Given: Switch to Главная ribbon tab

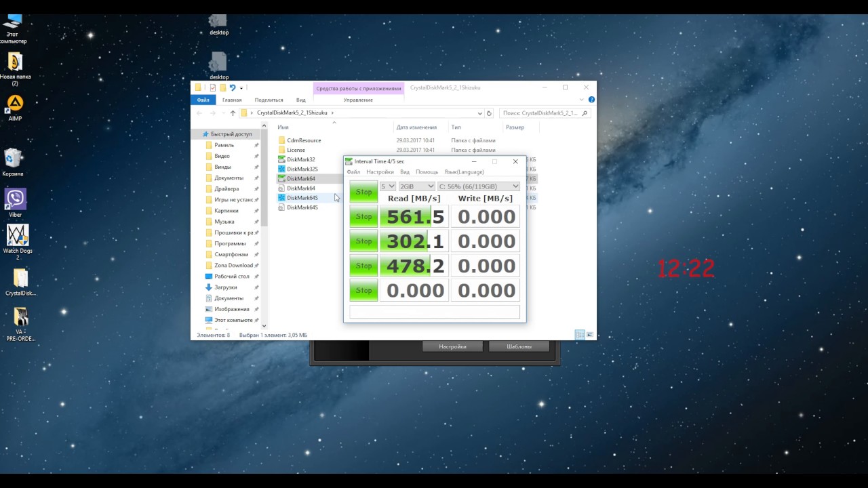Looking at the screenshot, I should point(232,100).
